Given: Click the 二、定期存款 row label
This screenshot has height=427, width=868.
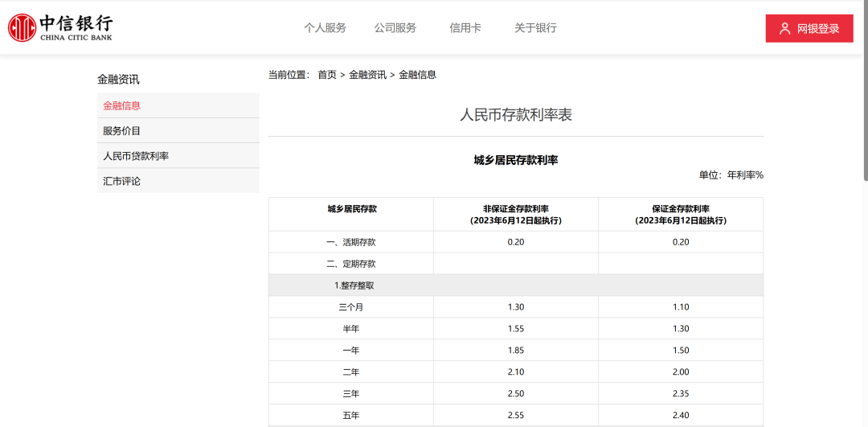Looking at the screenshot, I should 351,264.
